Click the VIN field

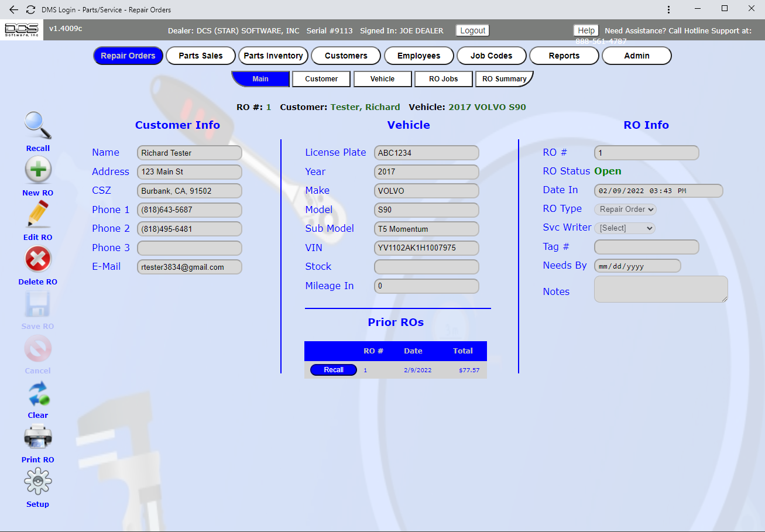[x=427, y=248]
